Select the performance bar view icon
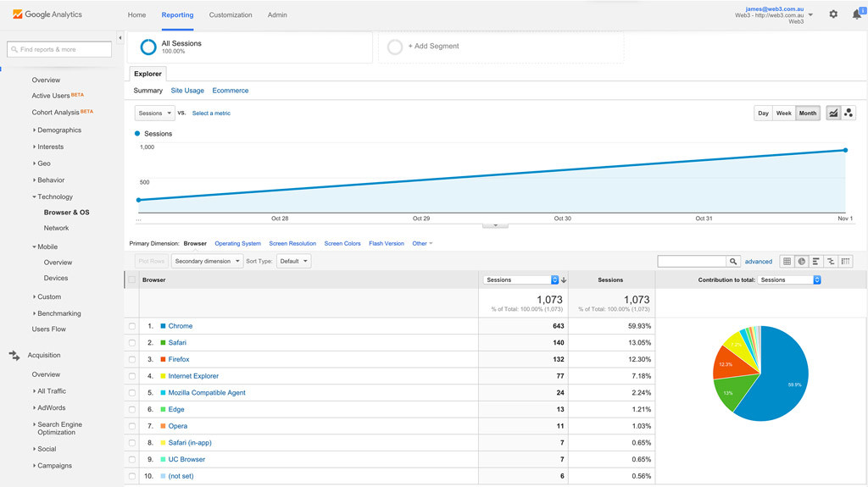The width and height of the screenshot is (868, 487). [816, 261]
